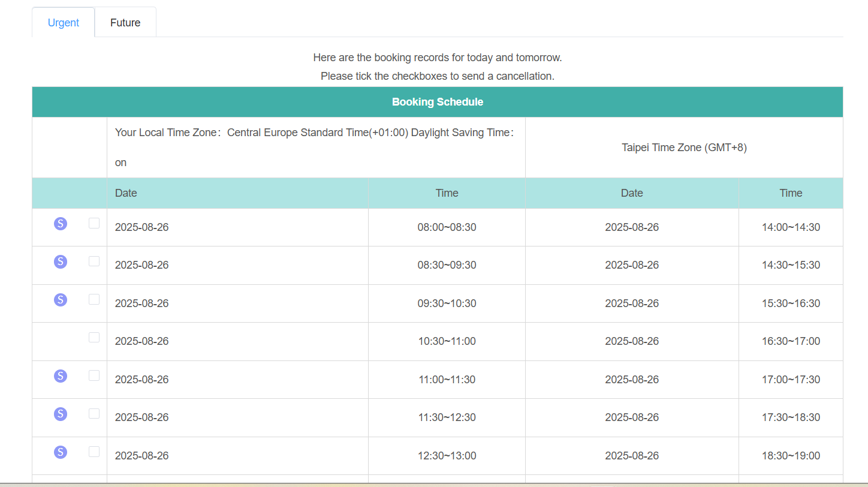
Task: Click the instruction text about ticking checkboxes
Action: 438,76
